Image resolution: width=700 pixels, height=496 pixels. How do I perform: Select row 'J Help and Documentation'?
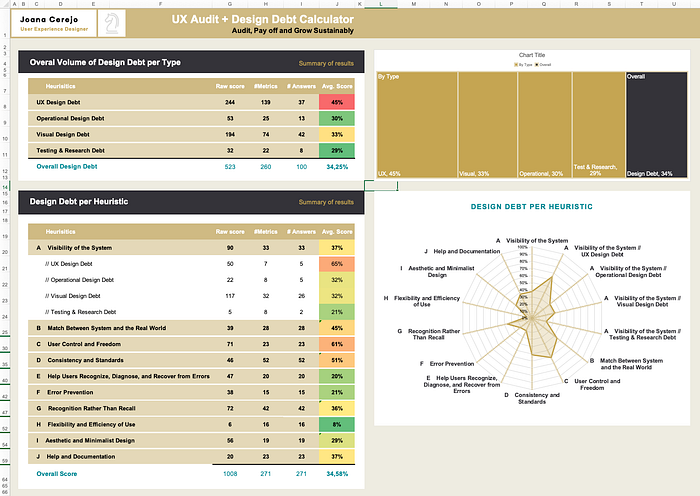pos(192,457)
